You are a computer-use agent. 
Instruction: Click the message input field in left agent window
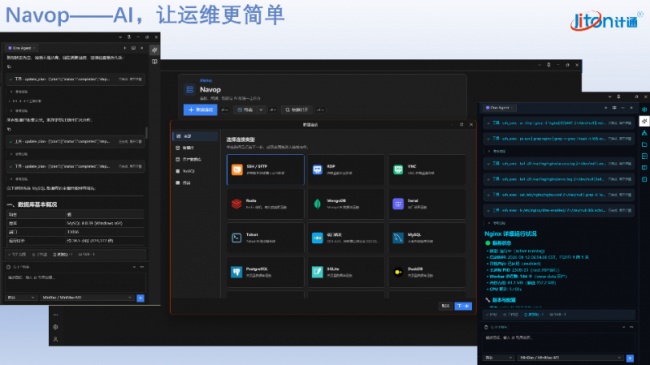coord(75,281)
